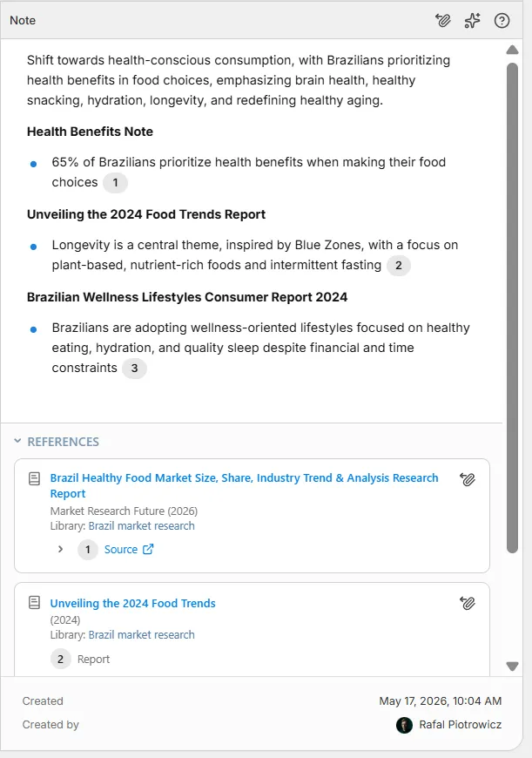Open Brazil market research library under second reference
The height and width of the screenshot is (758, 532).
pyautogui.click(x=142, y=634)
